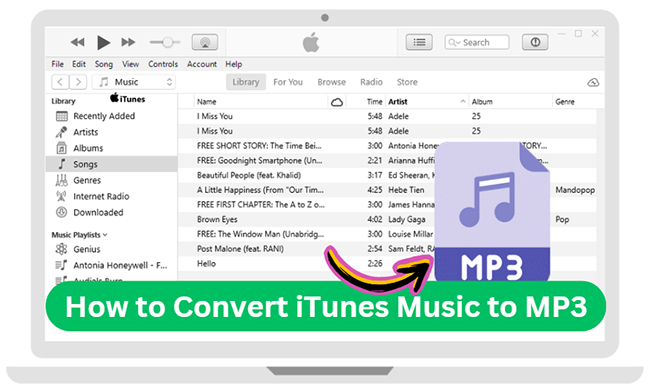Viewport: 650px width, 392px height.
Task: Switch to the Store tab
Action: coord(407,82)
